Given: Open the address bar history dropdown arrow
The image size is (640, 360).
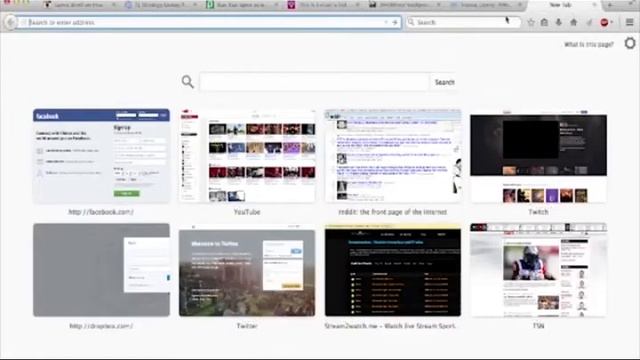Looking at the screenshot, I should click(386, 22).
